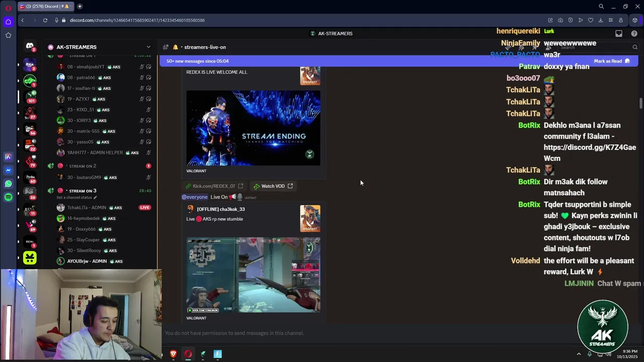This screenshot has height=362, width=644.
Task: Show hidden system tray icons chevron
Action: point(579,354)
